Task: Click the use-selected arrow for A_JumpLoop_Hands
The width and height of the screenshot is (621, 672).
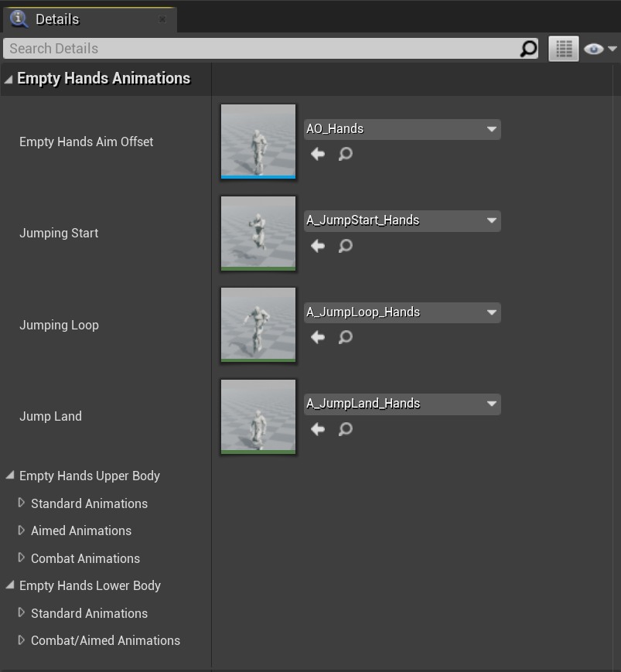Action: coord(318,337)
